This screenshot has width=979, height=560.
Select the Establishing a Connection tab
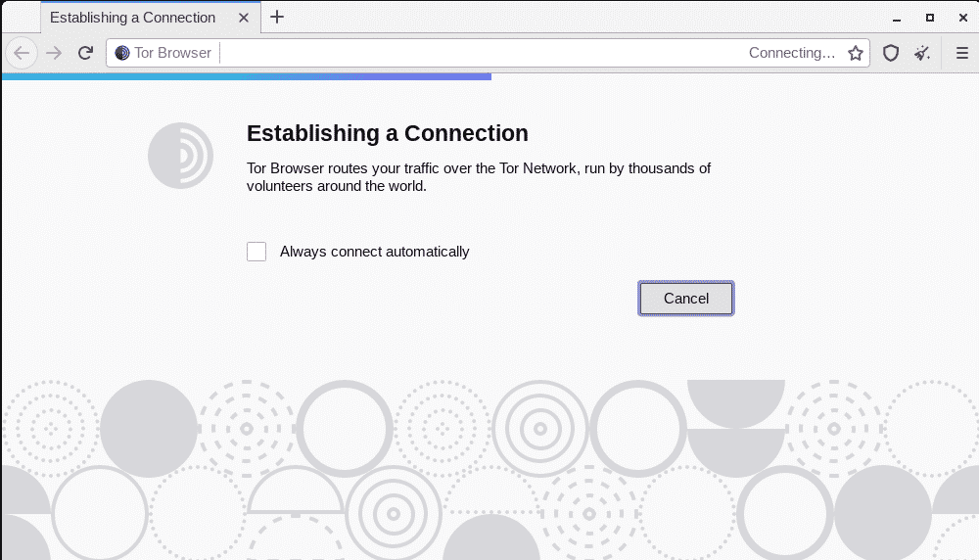point(151,18)
